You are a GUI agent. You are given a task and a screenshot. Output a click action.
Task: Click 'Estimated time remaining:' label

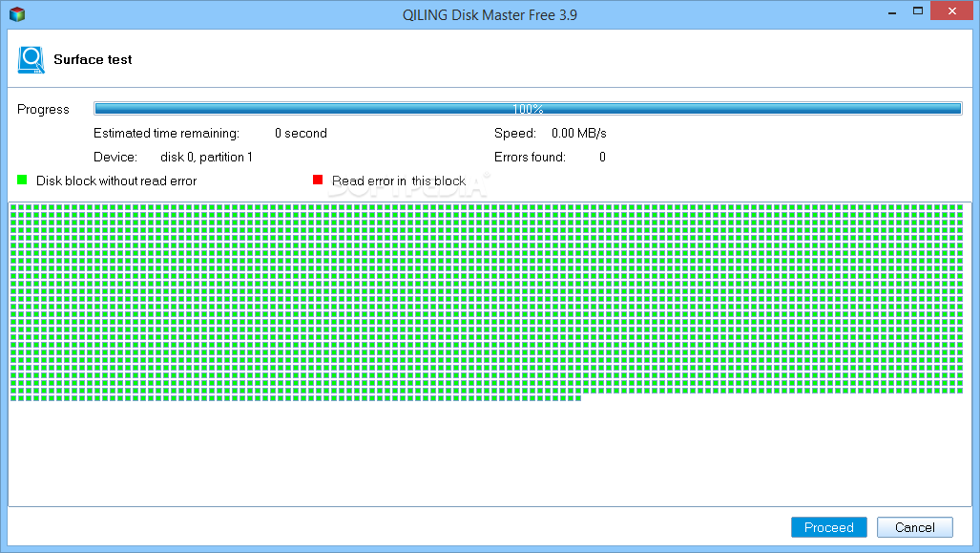pyautogui.click(x=166, y=134)
